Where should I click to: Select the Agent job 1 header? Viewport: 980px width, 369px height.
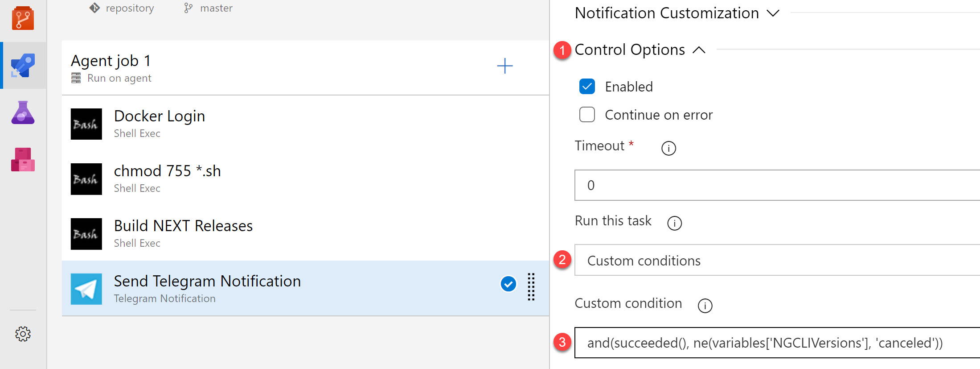point(305,68)
